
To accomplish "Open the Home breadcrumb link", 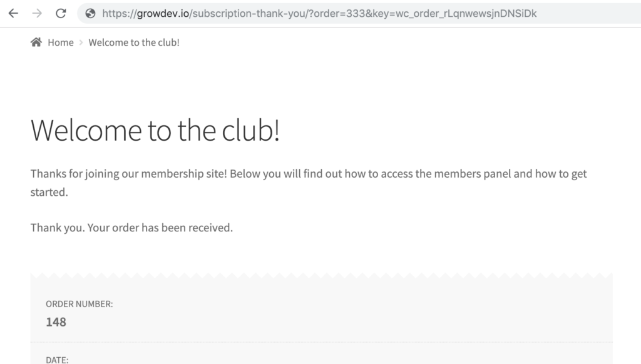I will [x=61, y=43].
